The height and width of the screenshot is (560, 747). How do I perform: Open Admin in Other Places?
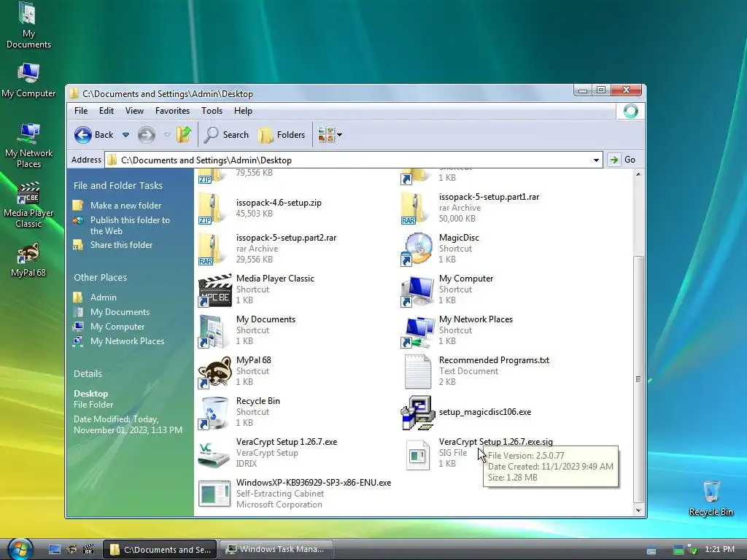coord(104,297)
